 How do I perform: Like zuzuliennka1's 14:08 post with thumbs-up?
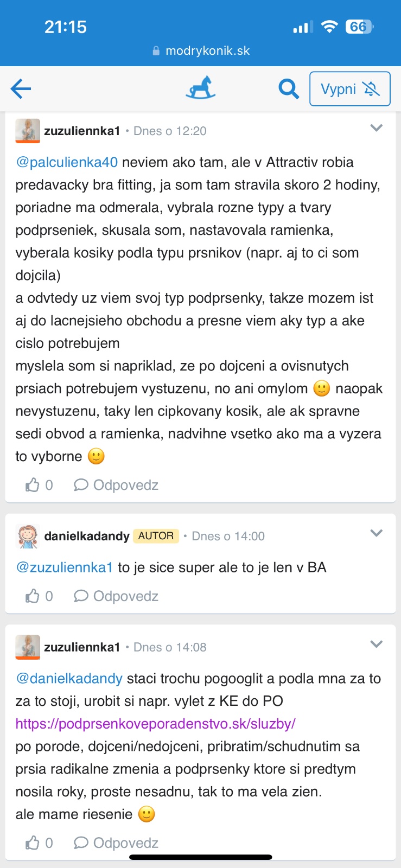point(33,843)
